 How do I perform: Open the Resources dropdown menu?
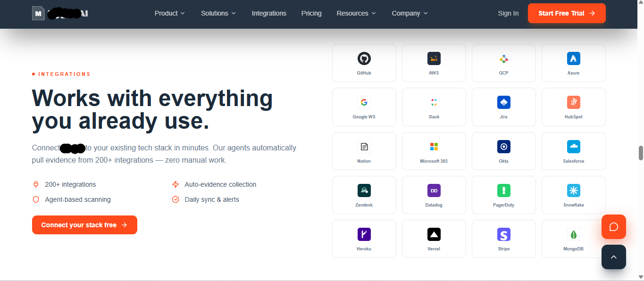point(356,13)
